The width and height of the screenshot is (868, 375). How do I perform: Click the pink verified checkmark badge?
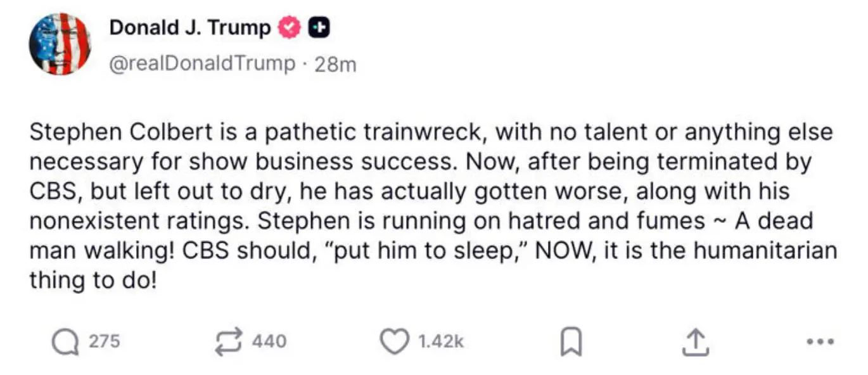coord(290,27)
